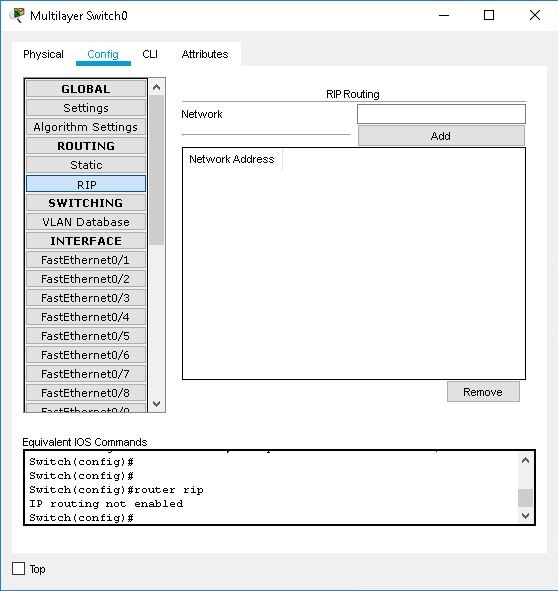Screen dimensions: 558x591
Task: Select FastEthernet0/5 interface
Action: point(86,336)
